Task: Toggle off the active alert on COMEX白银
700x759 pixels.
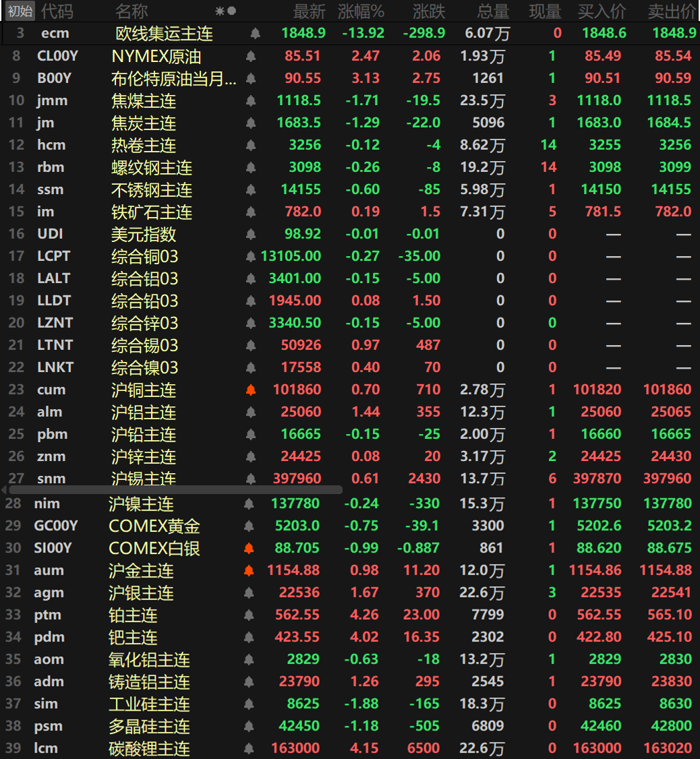Action: tap(250, 547)
